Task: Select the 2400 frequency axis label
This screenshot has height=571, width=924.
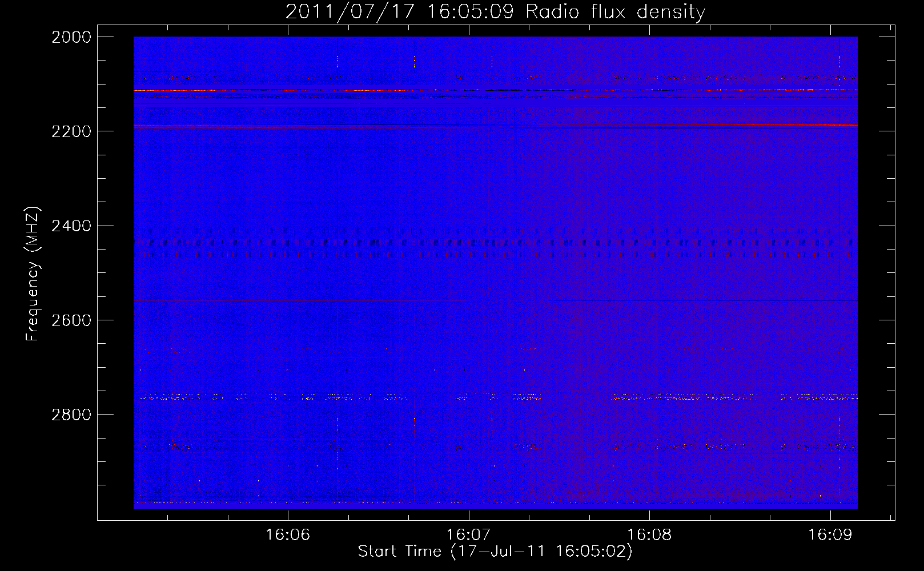Action: [x=71, y=226]
